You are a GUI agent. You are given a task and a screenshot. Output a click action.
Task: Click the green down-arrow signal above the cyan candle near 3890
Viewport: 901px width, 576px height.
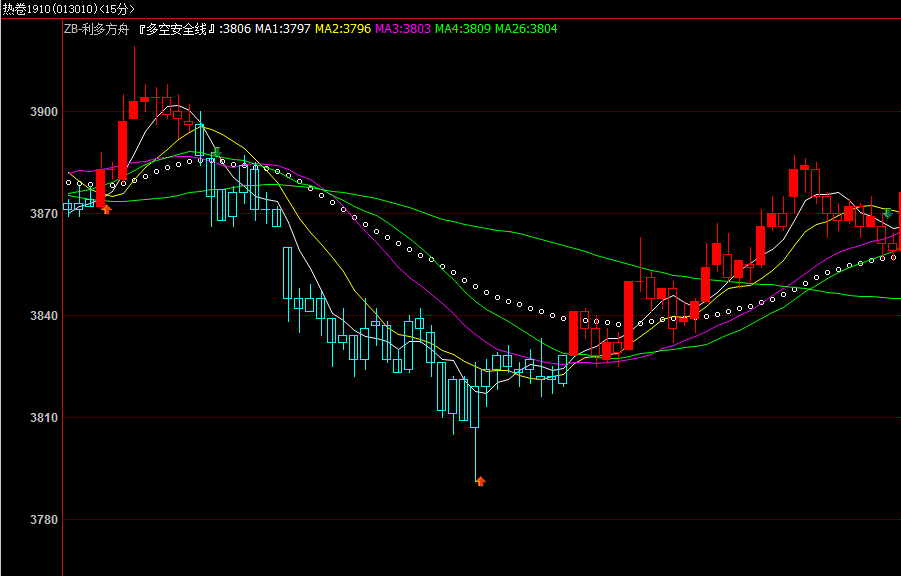[x=217, y=152]
